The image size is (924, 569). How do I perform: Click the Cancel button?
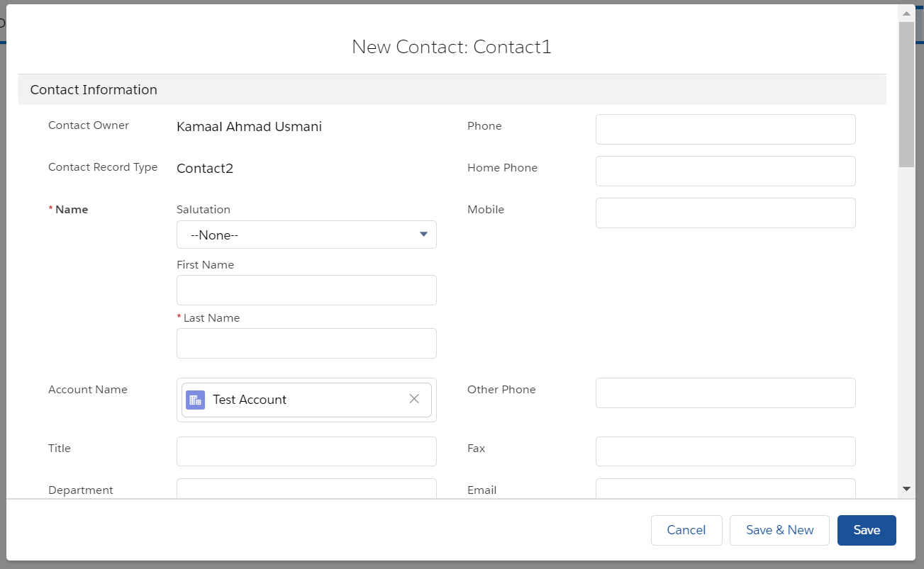coord(686,530)
